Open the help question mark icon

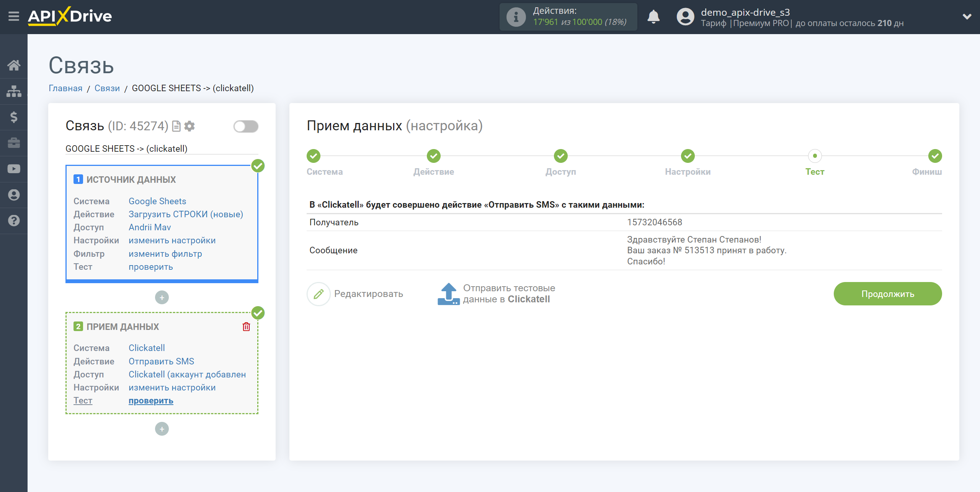14,221
